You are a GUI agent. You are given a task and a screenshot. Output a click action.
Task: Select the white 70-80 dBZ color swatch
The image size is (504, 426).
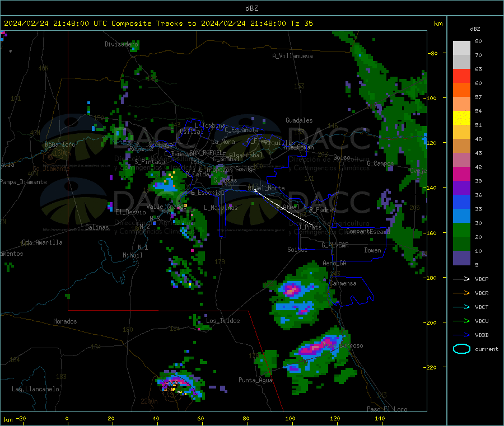[461, 48]
